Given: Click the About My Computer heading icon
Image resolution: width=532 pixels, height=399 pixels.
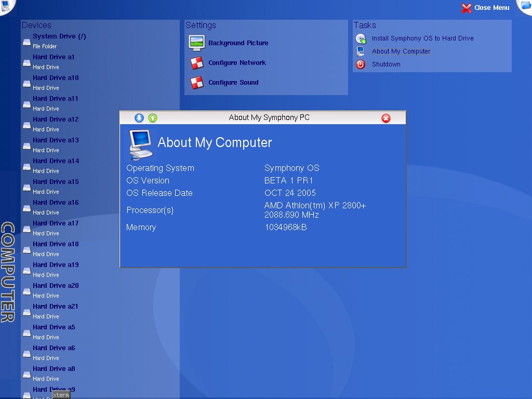Looking at the screenshot, I should [140, 144].
